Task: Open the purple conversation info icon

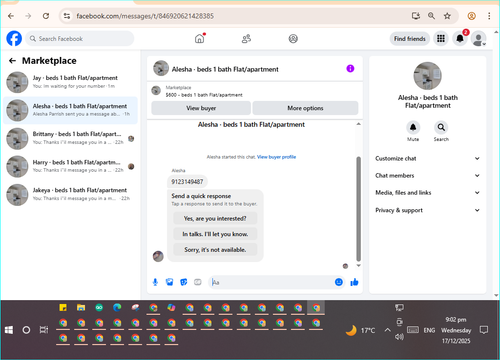Action: pyautogui.click(x=350, y=69)
